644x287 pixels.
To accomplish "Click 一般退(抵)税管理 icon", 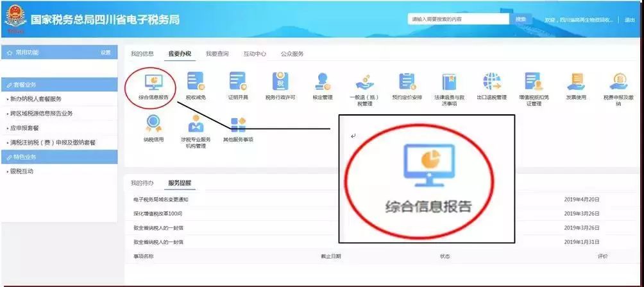I will 364,82.
